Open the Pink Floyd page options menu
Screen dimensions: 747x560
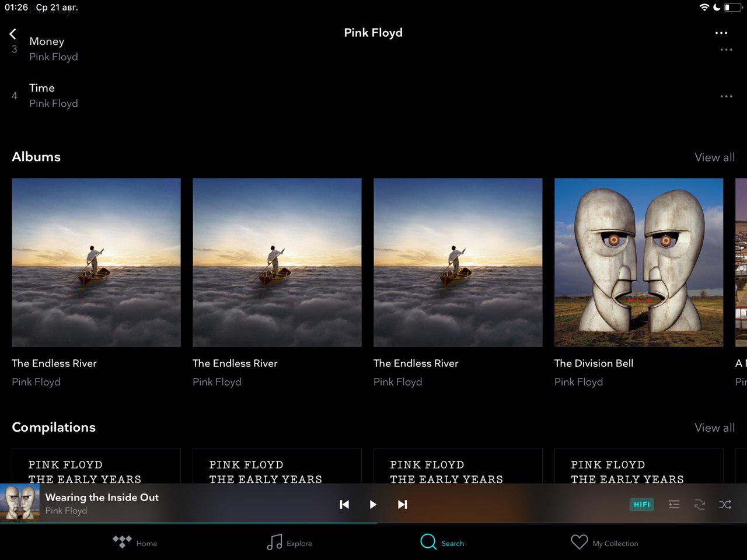tap(721, 33)
